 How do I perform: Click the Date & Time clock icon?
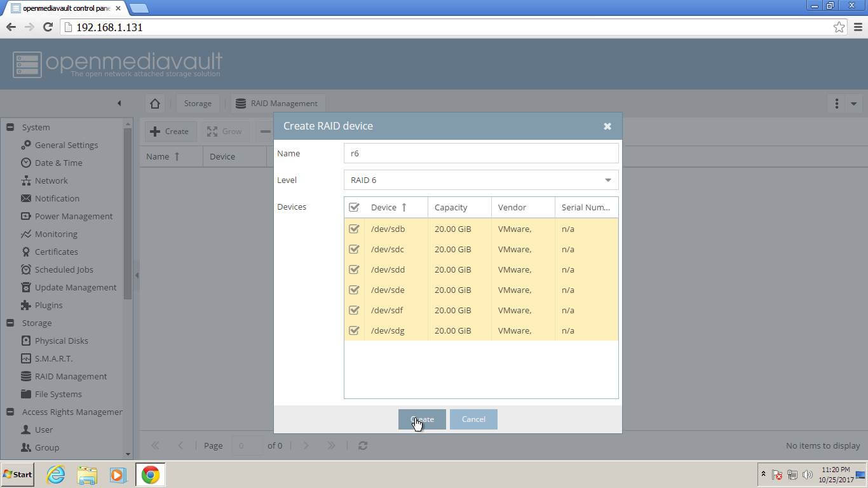26,163
